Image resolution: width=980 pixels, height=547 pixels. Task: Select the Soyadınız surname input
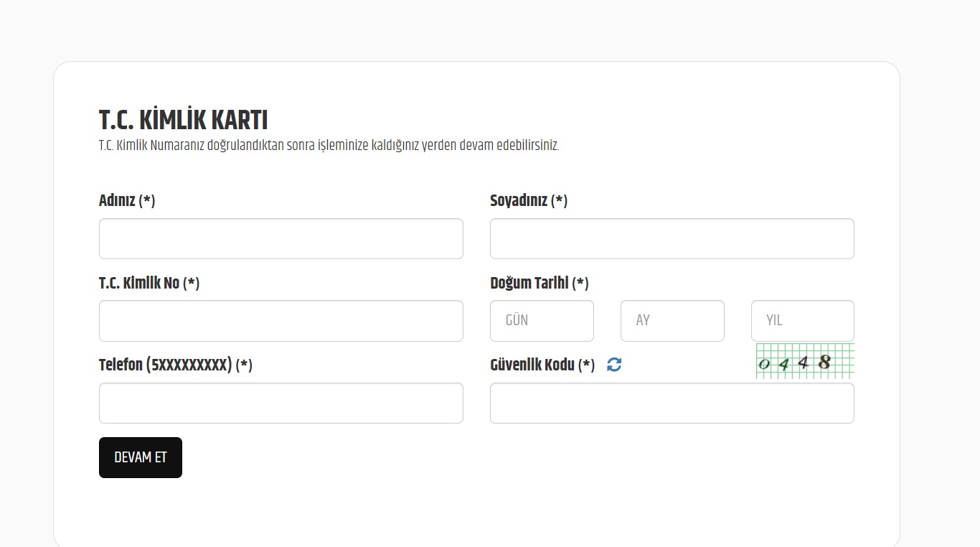672,239
